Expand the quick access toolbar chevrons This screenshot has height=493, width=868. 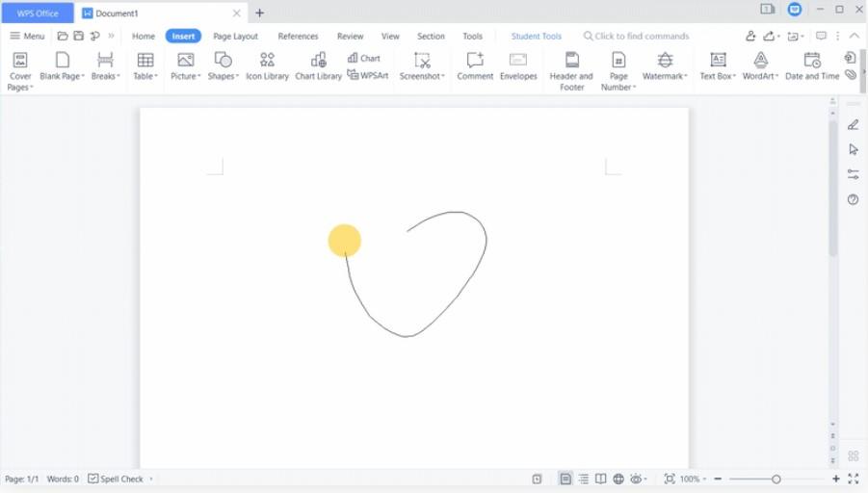tap(111, 36)
